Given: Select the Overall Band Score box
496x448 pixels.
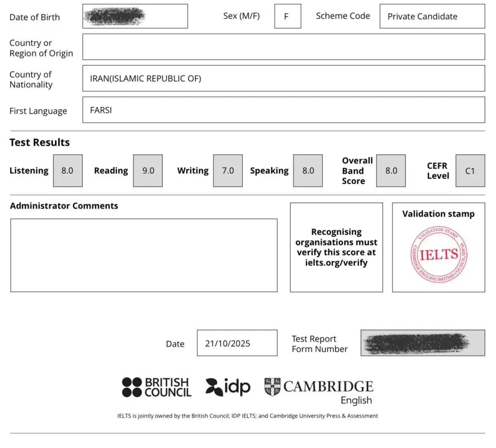Looking at the screenshot, I should (391, 171).
